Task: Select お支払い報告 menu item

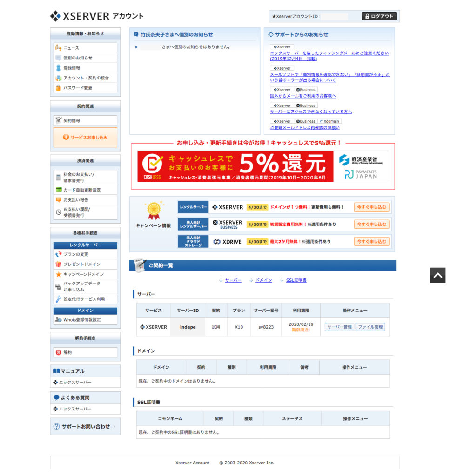Action: (x=85, y=200)
